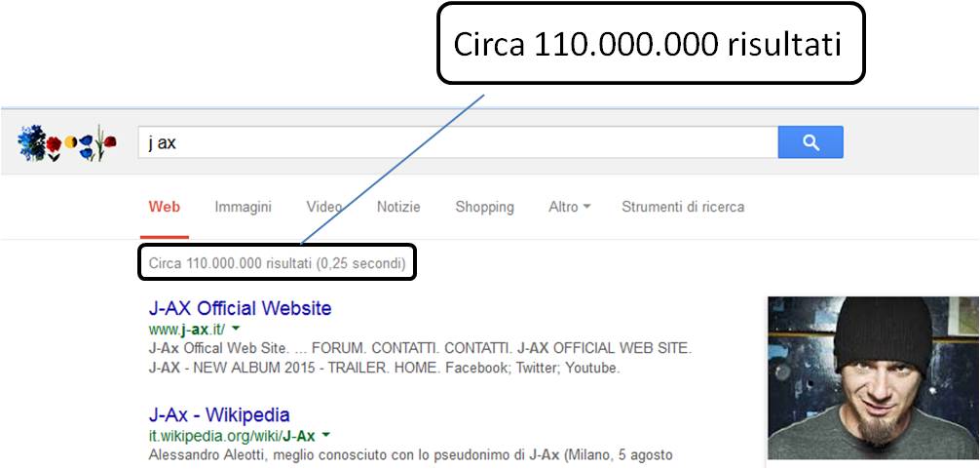
Task: Focus the search box containing 'j ax'
Action: [x=458, y=142]
